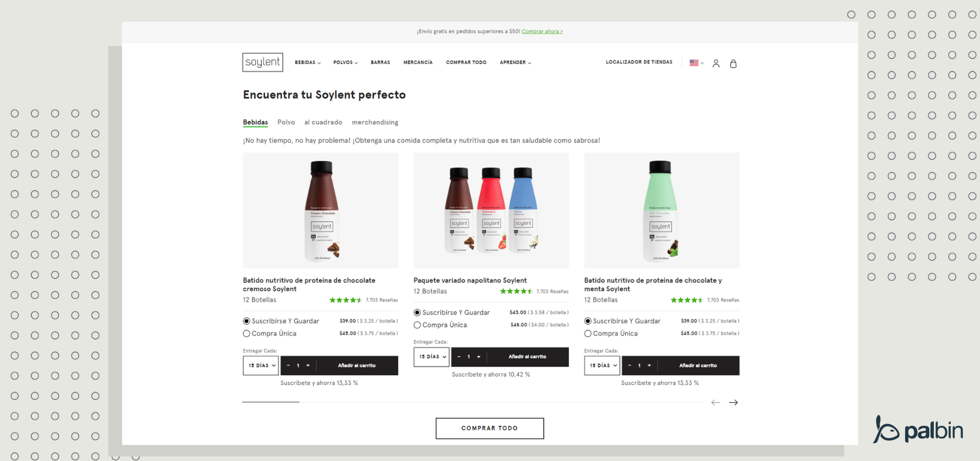Open the mint chocolate bottle product image
This screenshot has width=980, height=461.
pyautogui.click(x=661, y=210)
